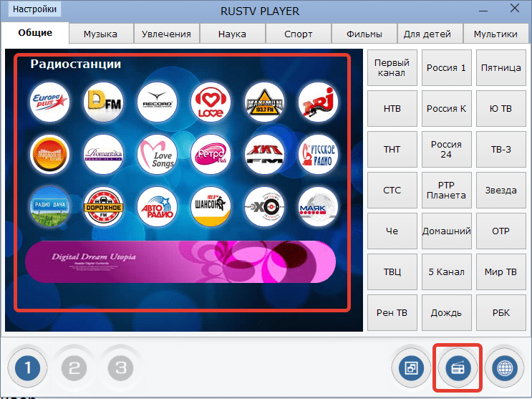Watch the Звезда channel
The width and height of the screenshot is (532, 399).
pyautogui.click(x=501, y=190)
